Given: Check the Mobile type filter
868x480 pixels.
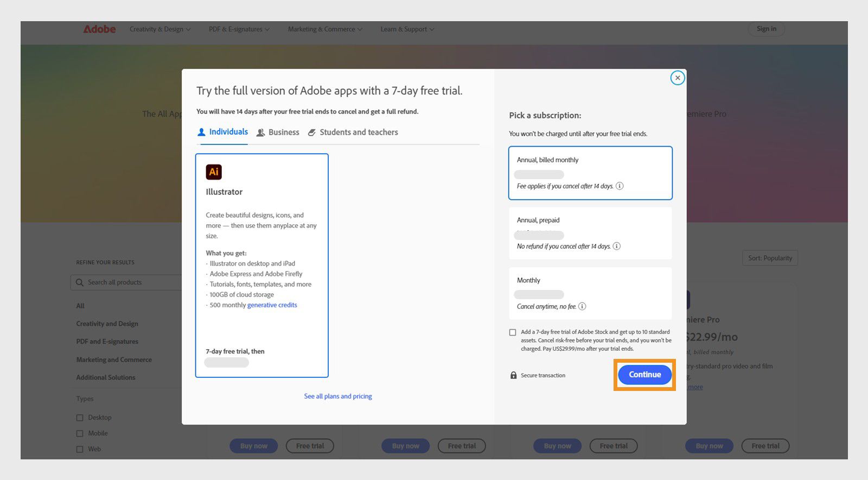Looking at the screenshot, I should (x=80, y=433).
